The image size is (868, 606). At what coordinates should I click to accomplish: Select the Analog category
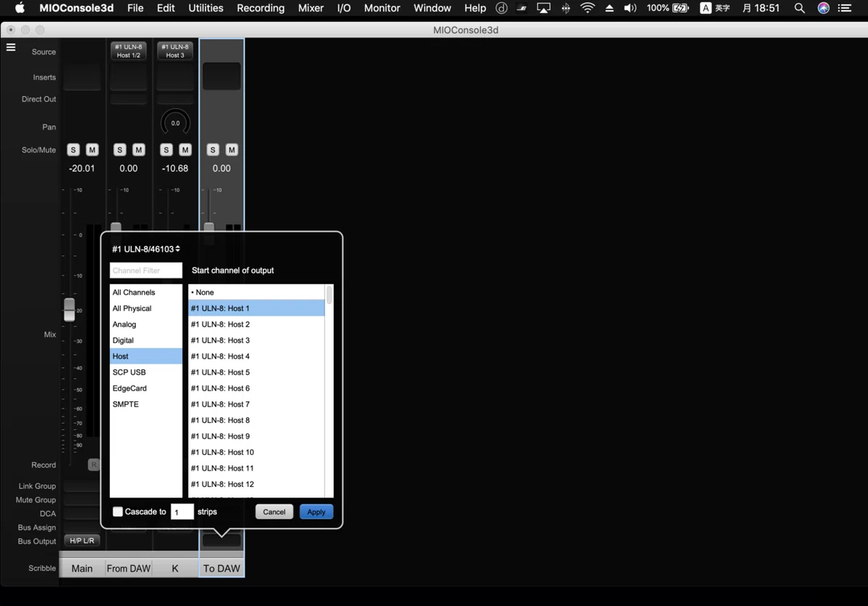coord(146,324)
